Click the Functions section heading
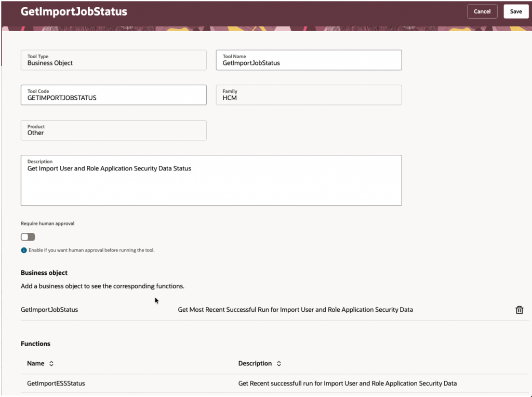This screenshot has height=397, width=532. 35,343
